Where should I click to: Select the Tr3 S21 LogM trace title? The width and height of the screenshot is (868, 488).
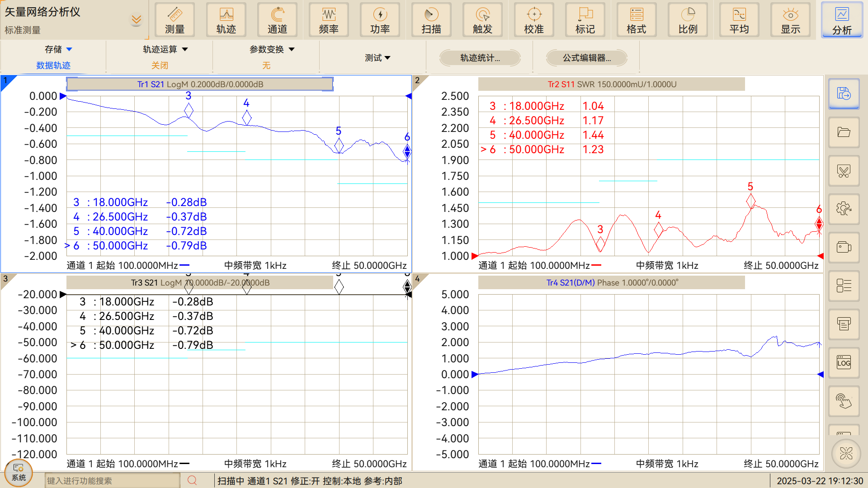click(200, 282)
